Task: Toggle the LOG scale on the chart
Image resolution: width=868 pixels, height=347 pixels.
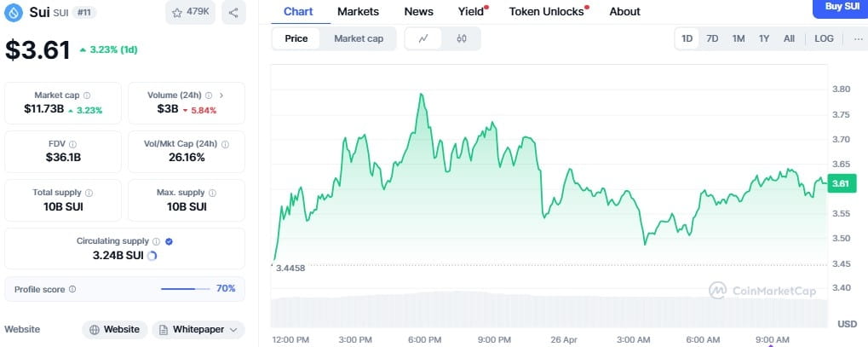Action: 824,38
